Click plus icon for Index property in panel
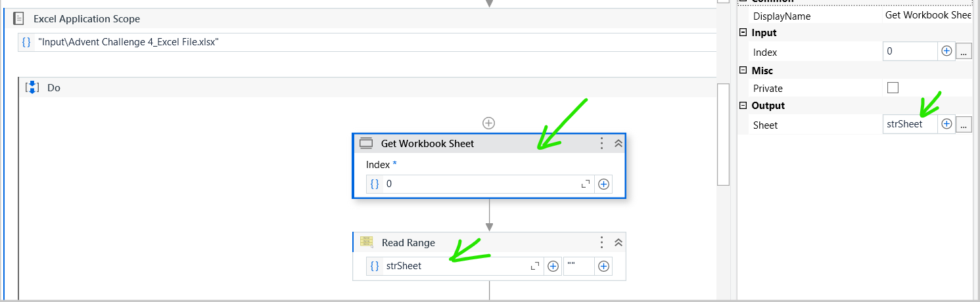The image size is (980, 302). click(x=946, y=51)
